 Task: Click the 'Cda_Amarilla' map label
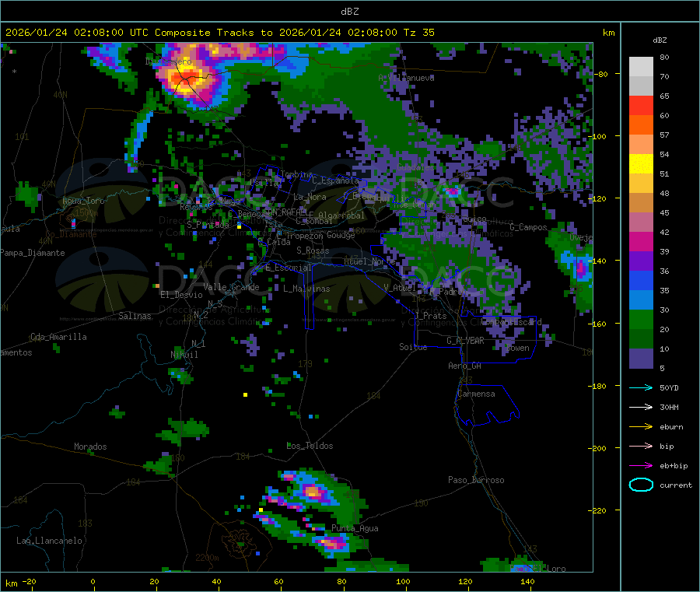[x=58, y=337]
